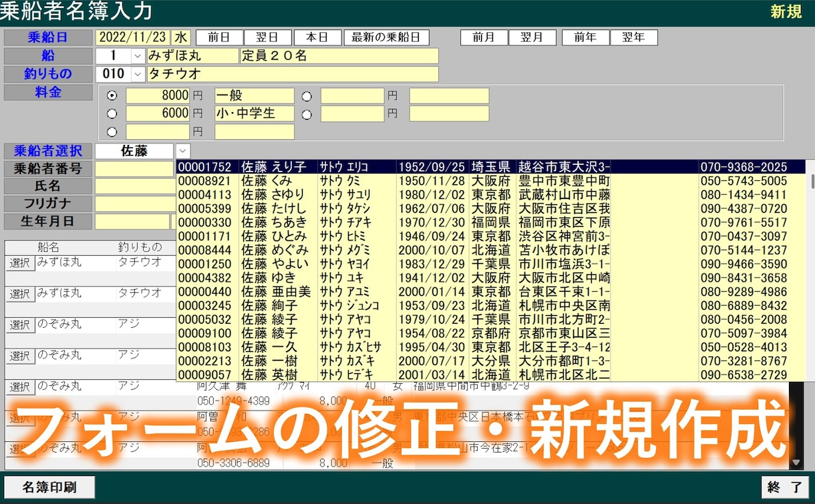The width and height of the screenshot is (815, 504).
Task: Select 佐藤 めぐみ from the list
Action: tap(491, 250)
